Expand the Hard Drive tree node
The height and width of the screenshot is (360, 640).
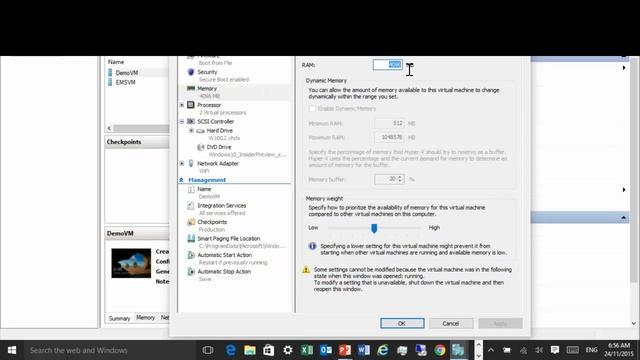point(191,131)
